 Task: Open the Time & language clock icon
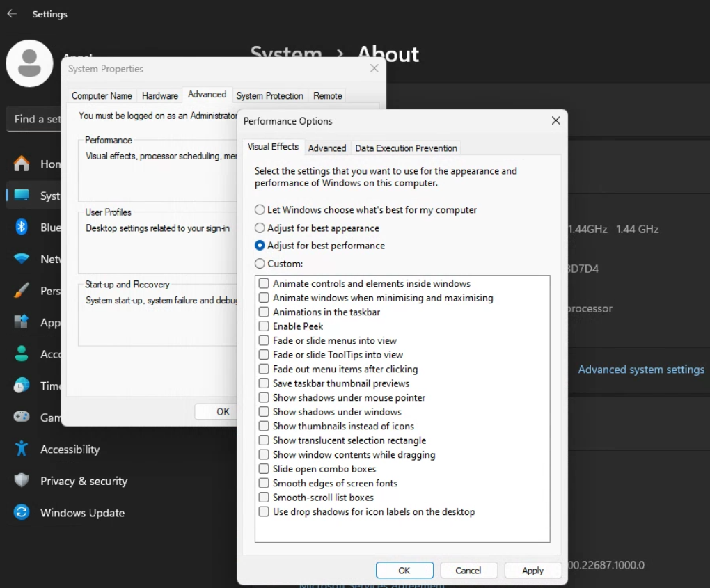[x=22, y=386]
